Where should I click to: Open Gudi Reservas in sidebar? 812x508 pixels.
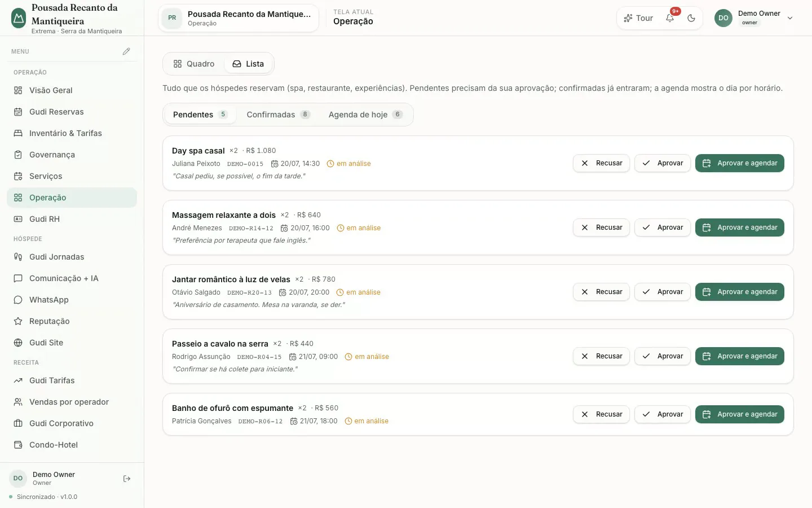pyautogui.click(x=72, y=112)
